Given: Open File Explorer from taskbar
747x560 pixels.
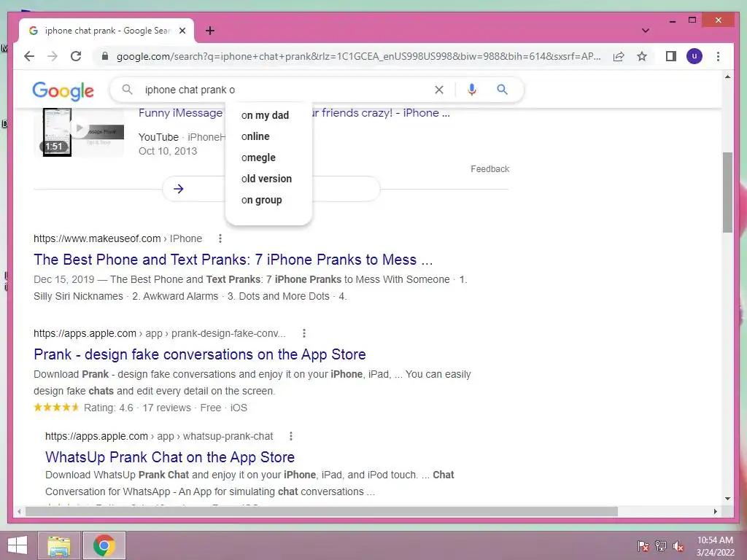Looking at the screenshot, I should 58,545.
